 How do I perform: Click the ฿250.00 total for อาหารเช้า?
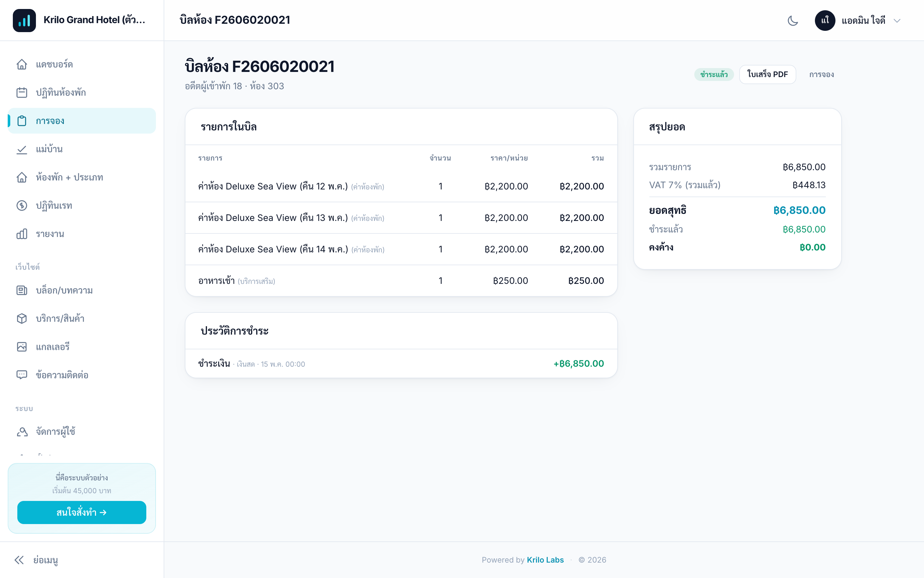[586, 281]
